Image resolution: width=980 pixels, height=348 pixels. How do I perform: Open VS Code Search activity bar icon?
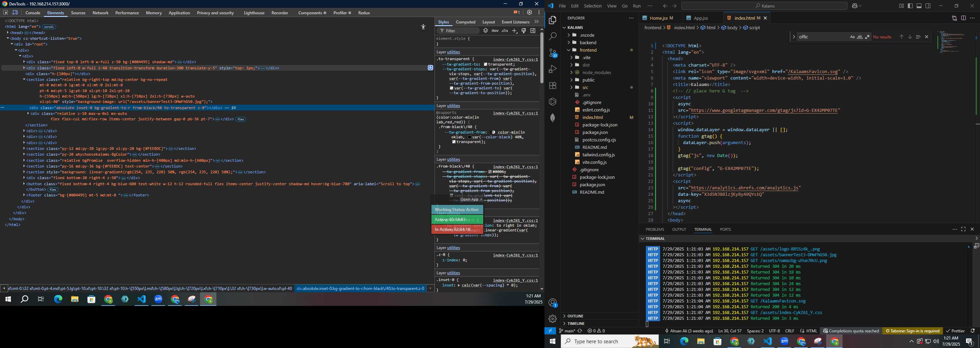552,36
